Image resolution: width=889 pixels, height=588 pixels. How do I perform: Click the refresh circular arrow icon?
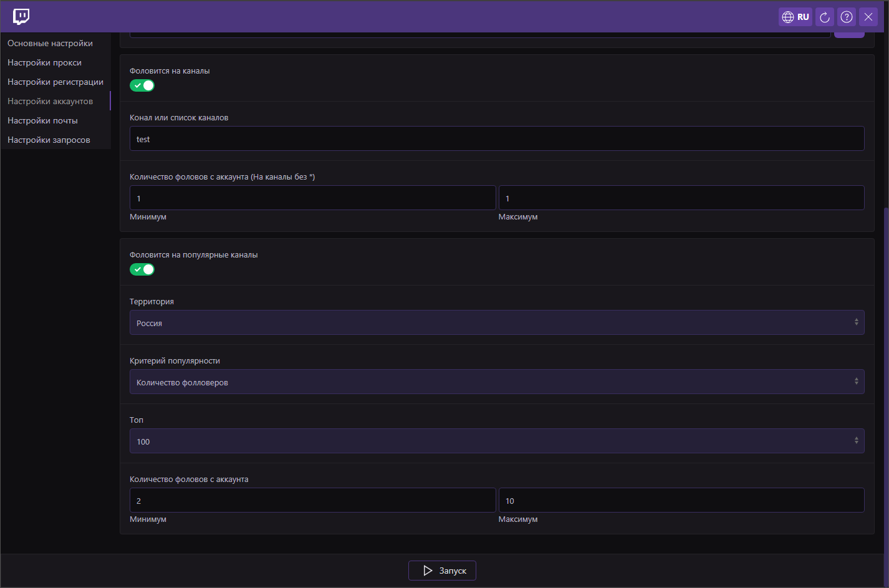[x=825, y=17]
